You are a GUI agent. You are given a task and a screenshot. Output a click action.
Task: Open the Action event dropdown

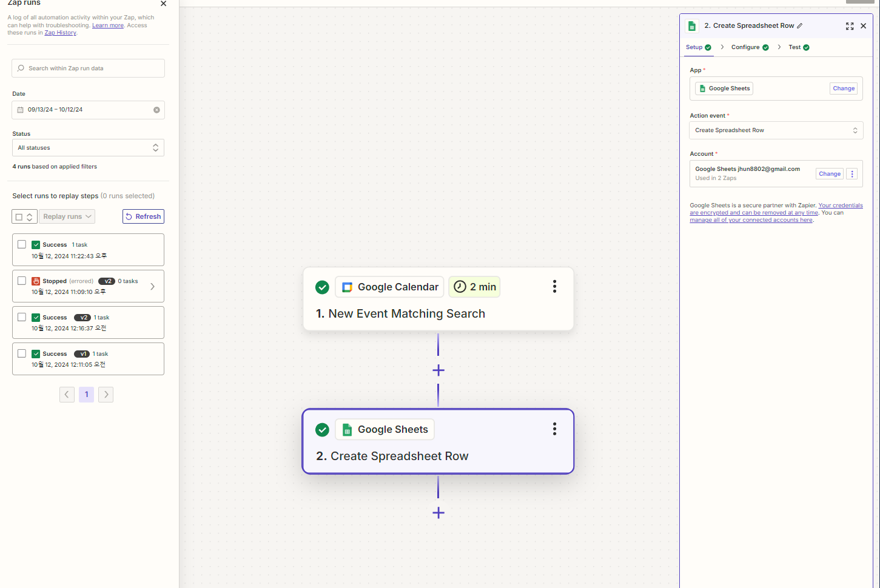click(x=776, y=130)
